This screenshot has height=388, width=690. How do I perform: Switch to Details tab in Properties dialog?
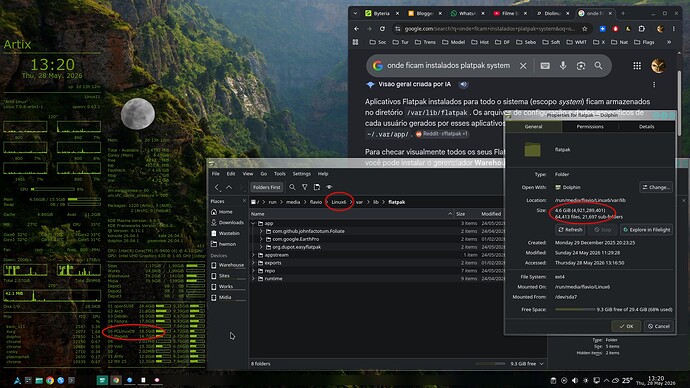[x=646, y=127]
